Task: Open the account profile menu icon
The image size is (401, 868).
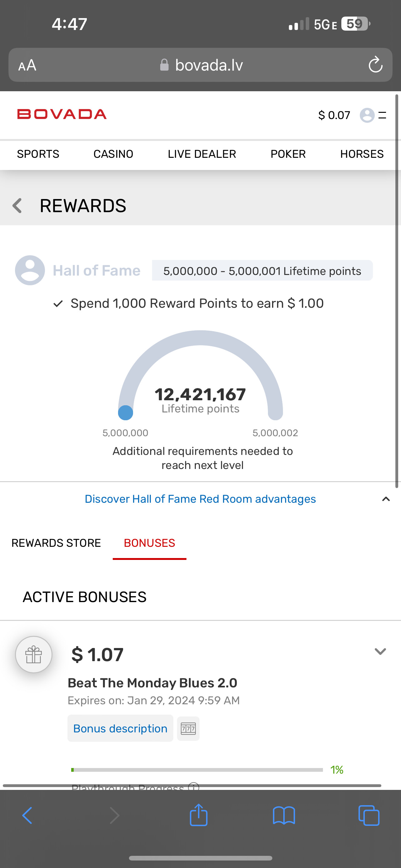Action: (x=367, y=115)
